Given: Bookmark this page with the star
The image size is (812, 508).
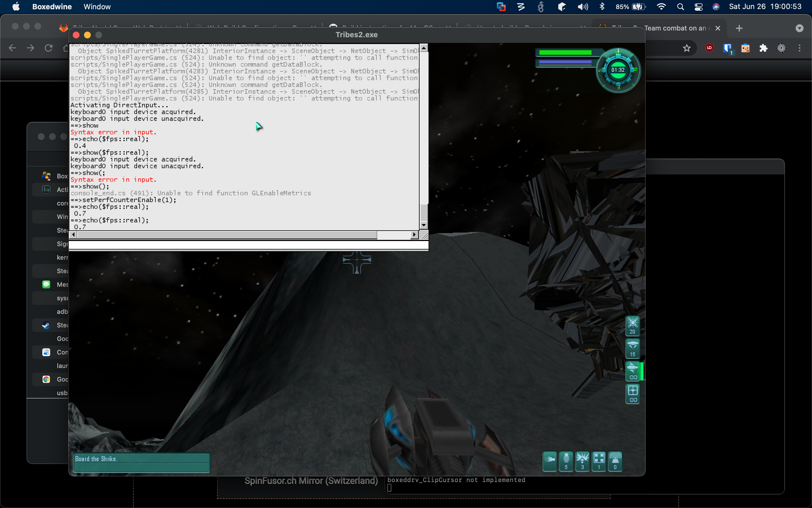Looking at the screenshot, I should 687,48.
